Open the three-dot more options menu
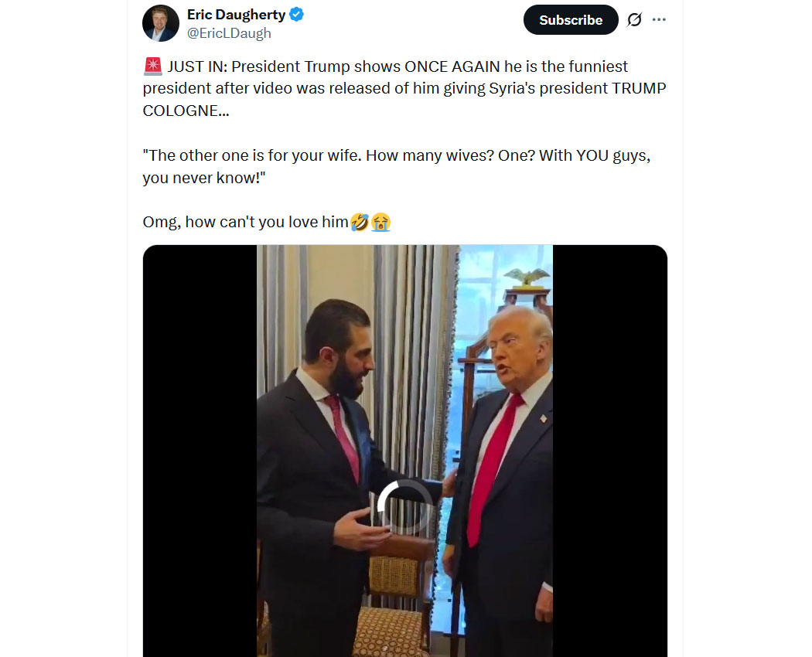The height and width of the screenshot is (657, 812). [659, 19]
